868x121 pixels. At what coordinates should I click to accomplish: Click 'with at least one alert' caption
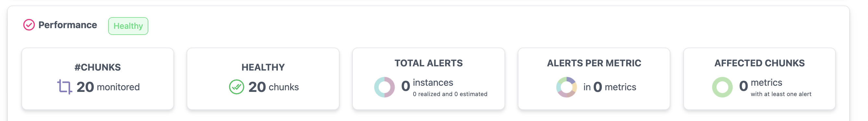point(781,94)
